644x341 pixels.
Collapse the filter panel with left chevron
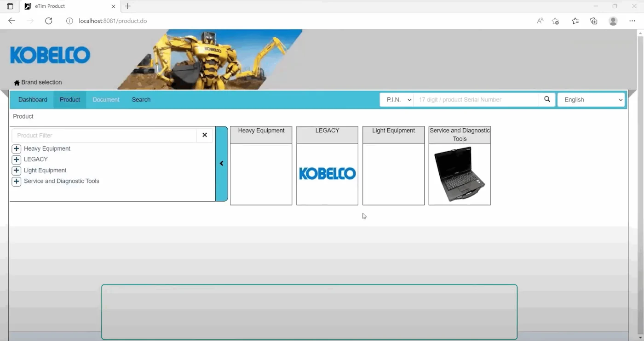[222, 164]
